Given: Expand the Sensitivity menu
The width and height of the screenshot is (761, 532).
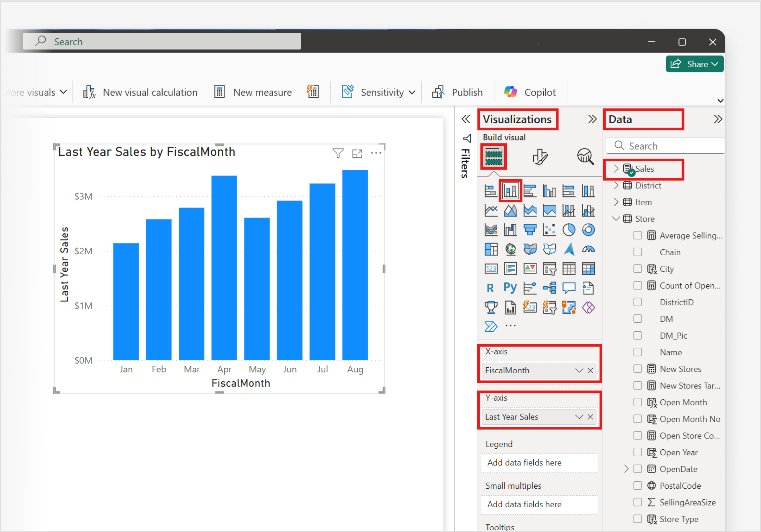Looking at the screenshot, I should [x=412, y=92].
